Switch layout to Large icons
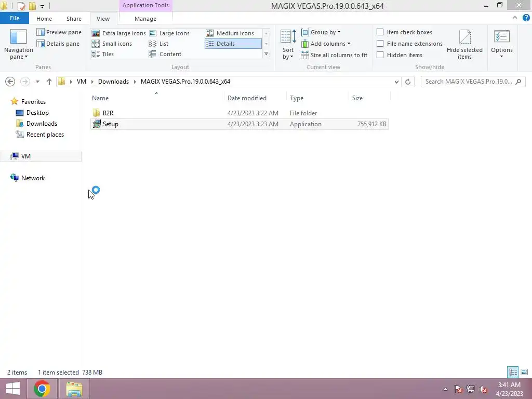The width and height of the screenshot is (532, 399). [x=169, y=33]
